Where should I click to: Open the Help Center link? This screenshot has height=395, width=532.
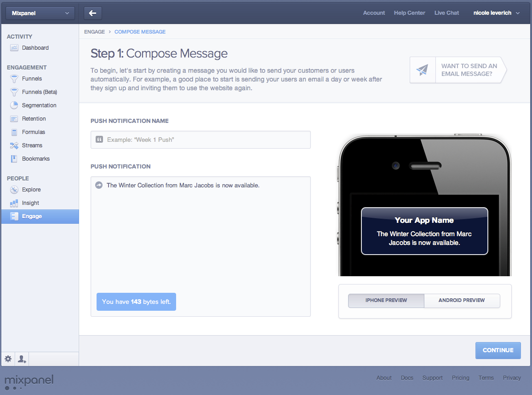tap(409, 13)
